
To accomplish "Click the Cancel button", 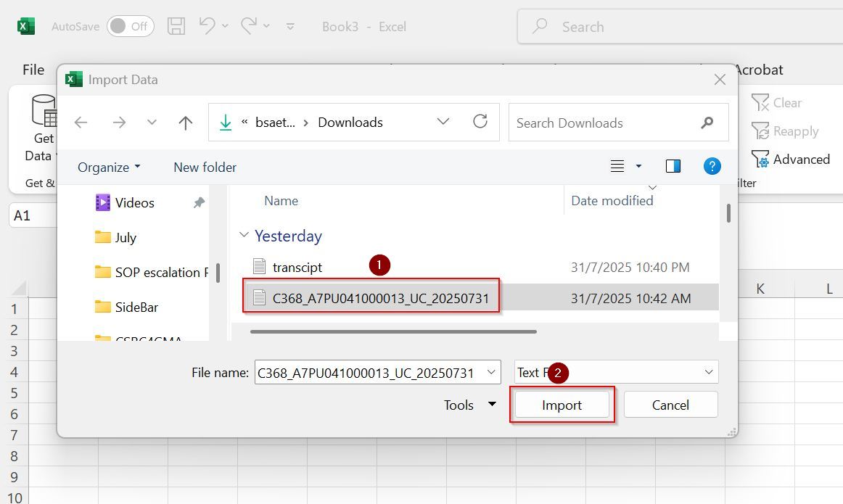I will click(x=670, y=405).
